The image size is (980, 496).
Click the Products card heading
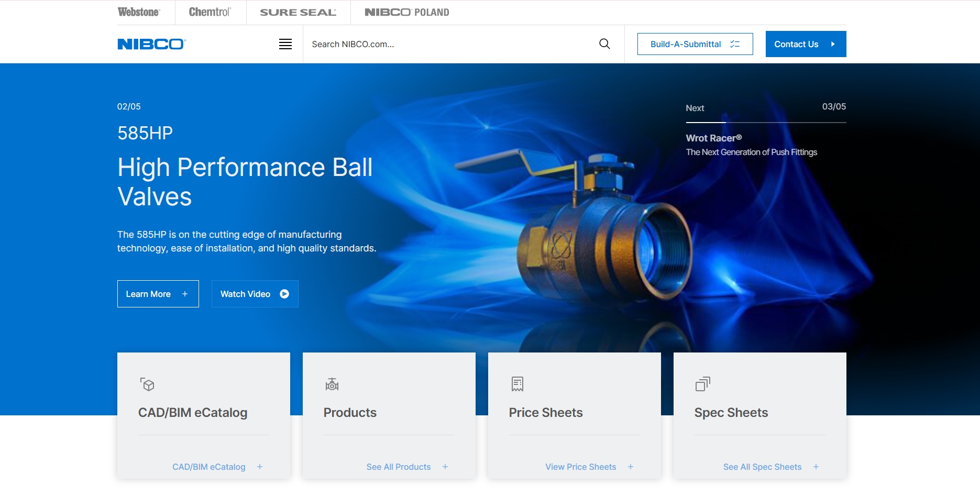(x=350, y=413)
